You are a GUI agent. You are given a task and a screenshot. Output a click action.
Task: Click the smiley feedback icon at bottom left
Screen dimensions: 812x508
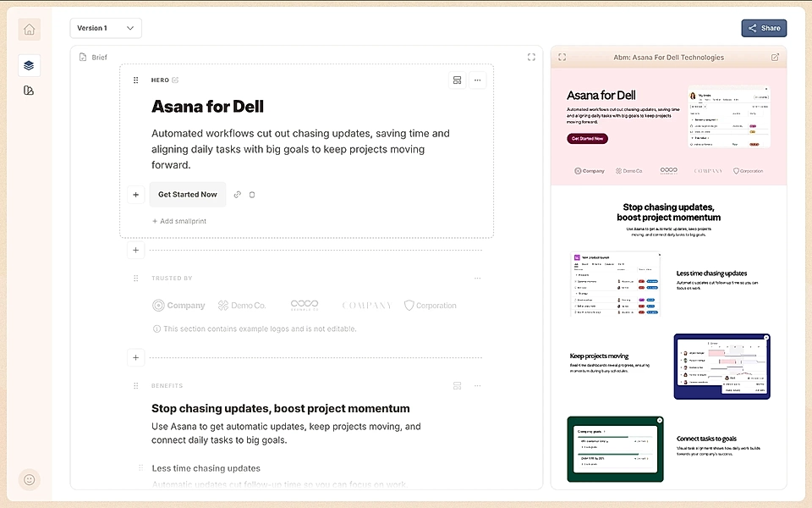pyautogui.click(x=29, y=479)
